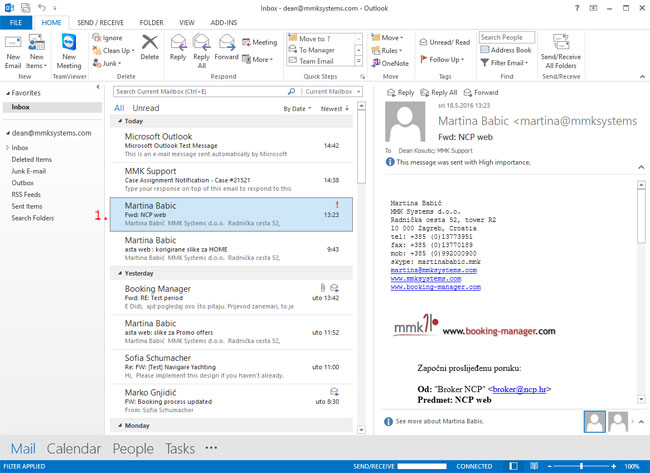Collapse the Yesterday group

click(120, 274)
